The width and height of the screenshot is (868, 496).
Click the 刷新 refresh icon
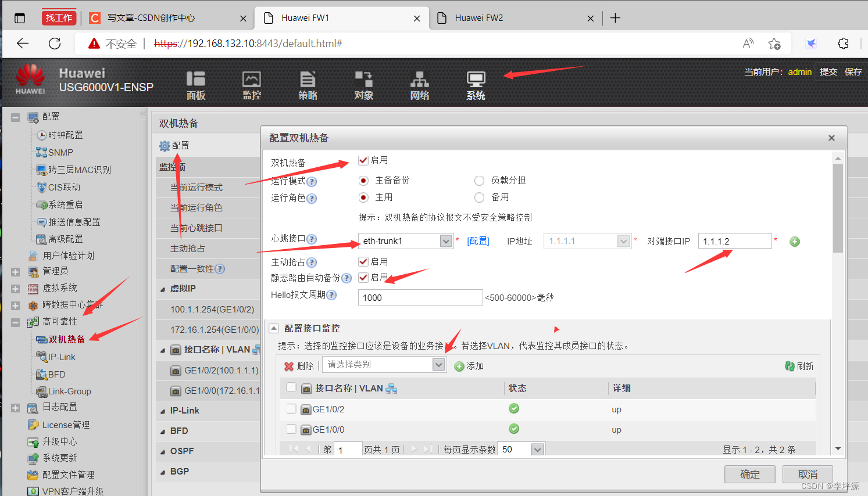[790, 366]
